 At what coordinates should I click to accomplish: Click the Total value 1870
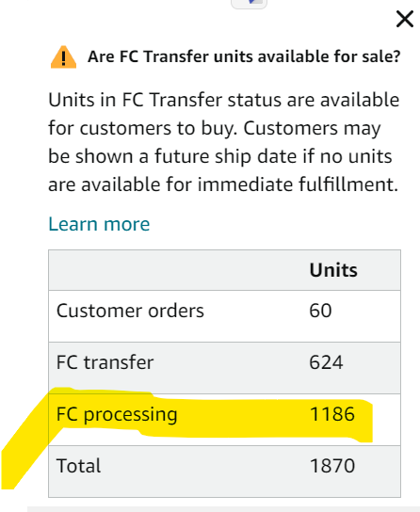[332, 466]
